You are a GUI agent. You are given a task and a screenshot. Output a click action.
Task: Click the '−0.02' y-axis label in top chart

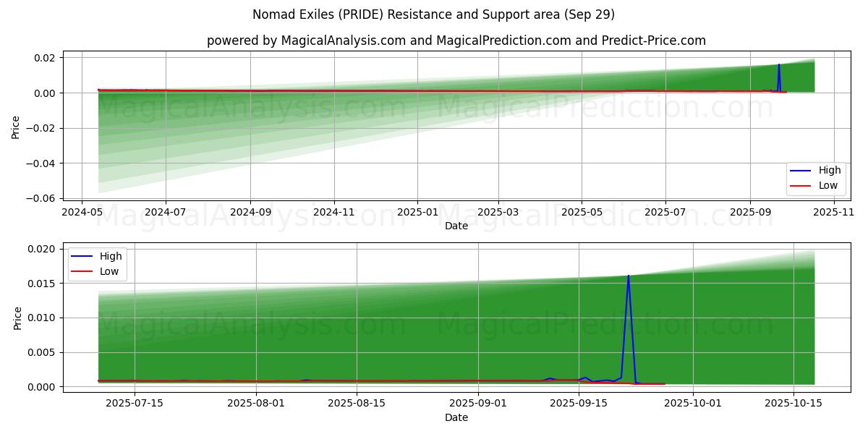pos(41,128)
